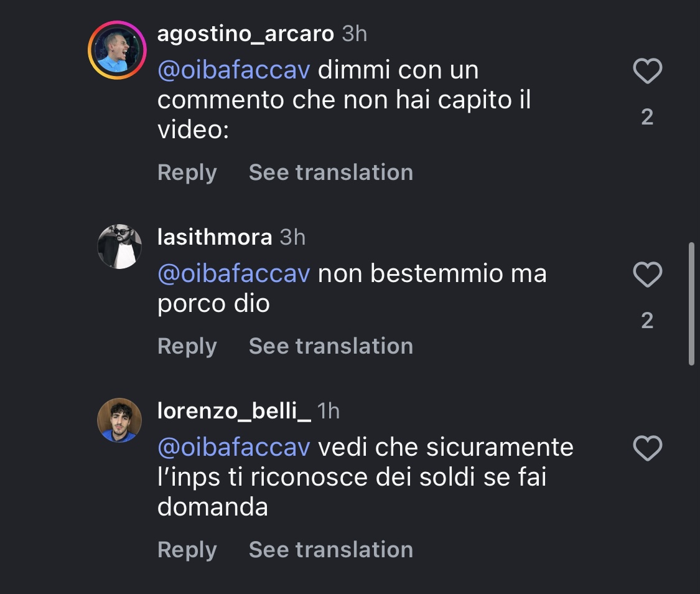Open lorenzo_belli_'s profile picture
The height and width of the screenshot is (594, 700).
pos(119,420)
